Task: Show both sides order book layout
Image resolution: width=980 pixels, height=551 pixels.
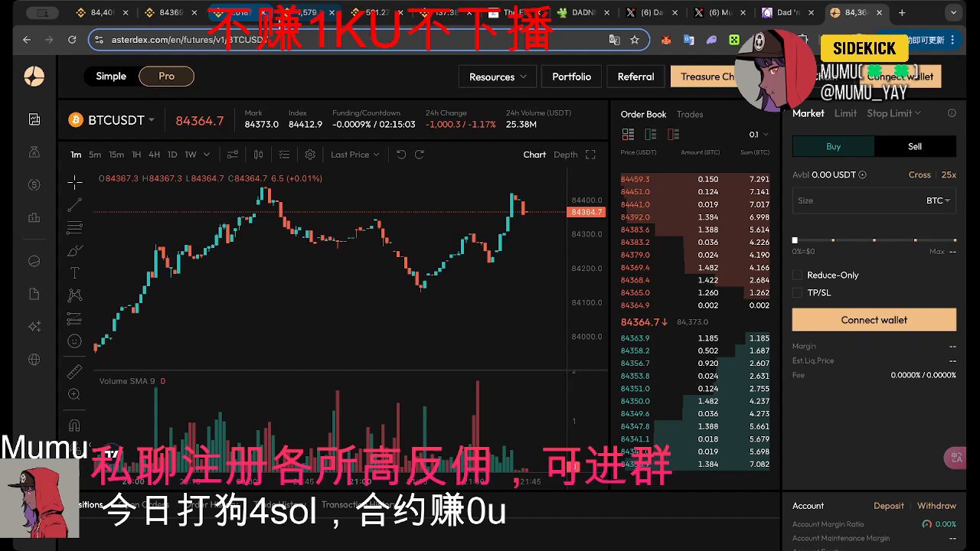Action: coord(628,134)
